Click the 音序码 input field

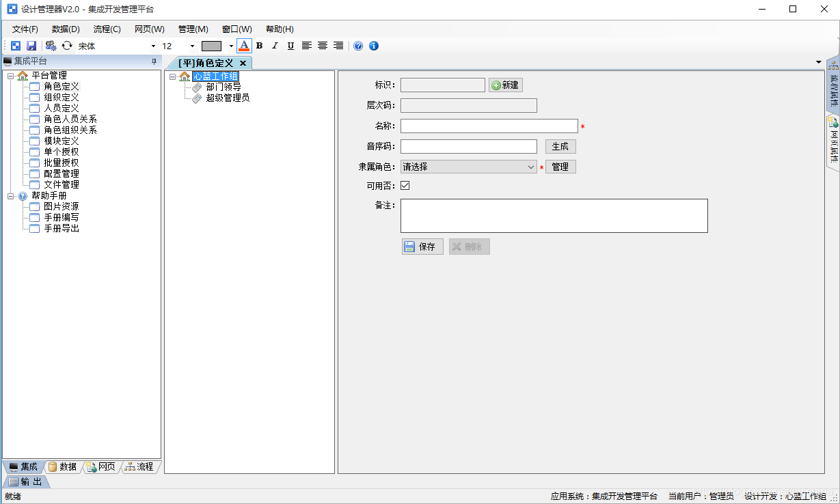[469, 146]
